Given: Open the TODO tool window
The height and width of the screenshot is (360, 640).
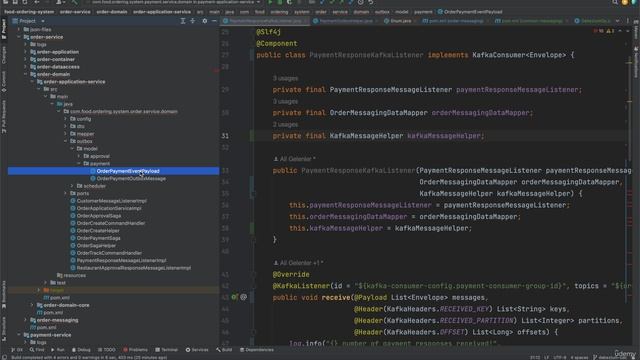Looking at the screenshot, I should pyautogui.click(x=107, y=350).
